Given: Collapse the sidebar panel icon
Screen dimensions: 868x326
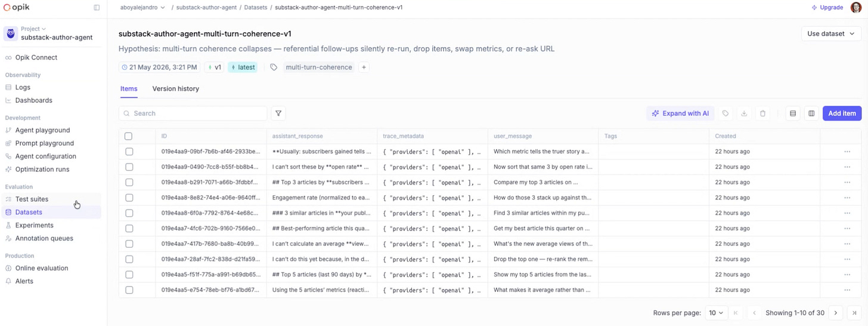Looking at the screenshot, I should pyautogui.click(x=97, y=8).
